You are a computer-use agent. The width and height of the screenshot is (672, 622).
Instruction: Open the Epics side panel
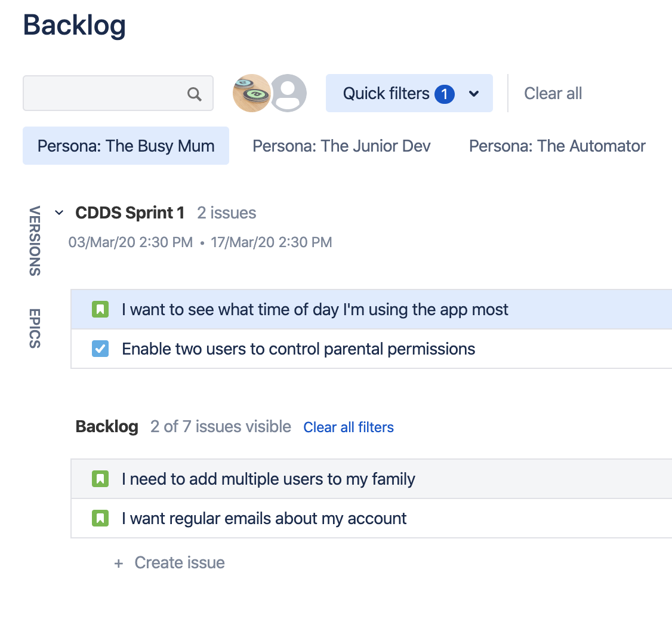click(x=35, y=328)
